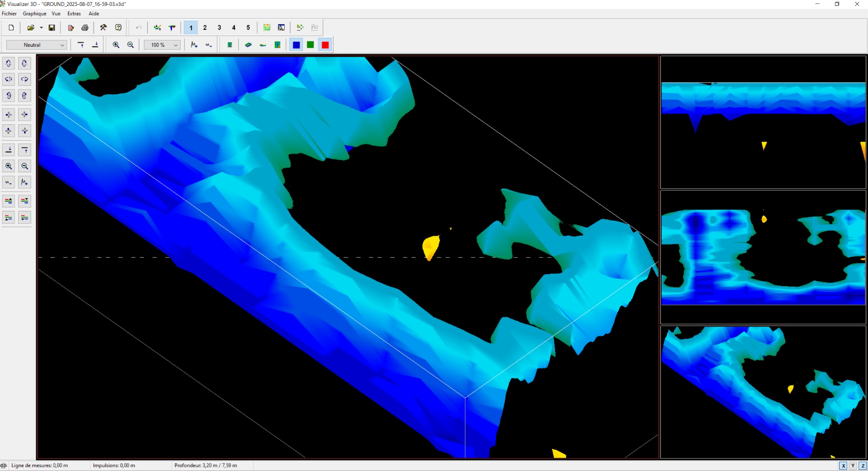Zoom in using left sidebar magnifier
This screenshot has width=868, height=471.
click(x=8, y=166)
